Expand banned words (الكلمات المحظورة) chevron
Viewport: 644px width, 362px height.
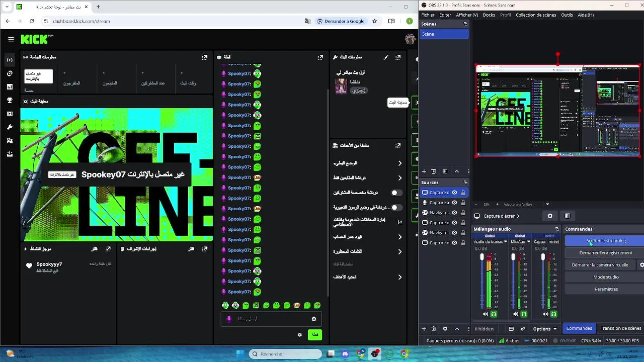point(400,251)
